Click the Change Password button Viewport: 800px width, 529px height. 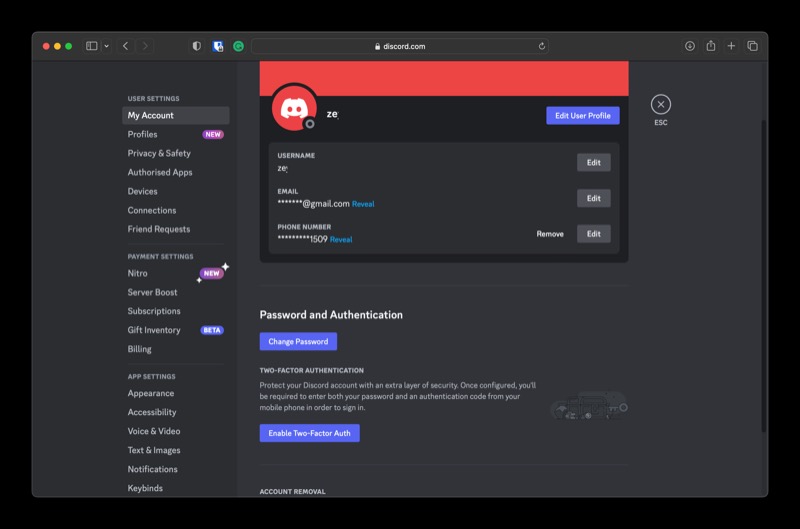[x=298, y=342]
